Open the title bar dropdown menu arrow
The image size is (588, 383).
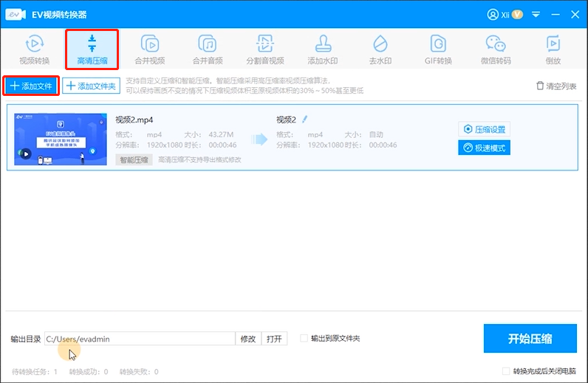[x=537, y=14]
